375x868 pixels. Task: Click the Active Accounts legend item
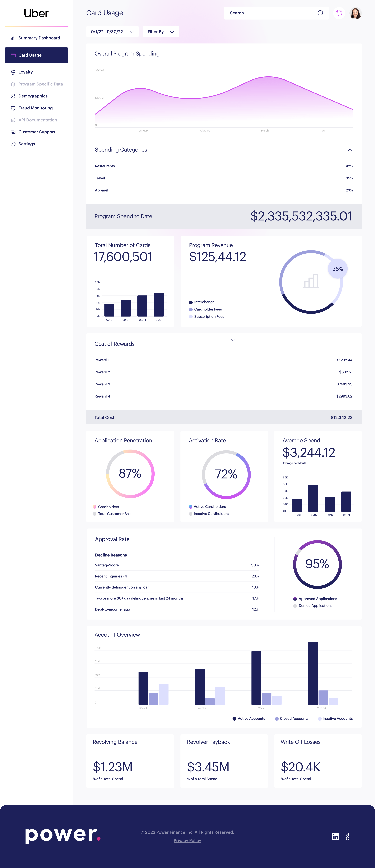point(249,719)
